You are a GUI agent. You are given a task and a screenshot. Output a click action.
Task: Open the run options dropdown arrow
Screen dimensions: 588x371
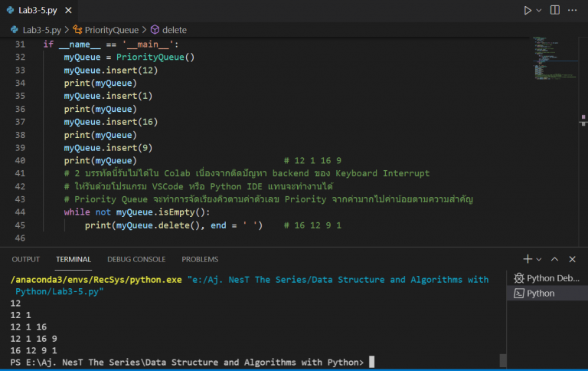(539, 11)
